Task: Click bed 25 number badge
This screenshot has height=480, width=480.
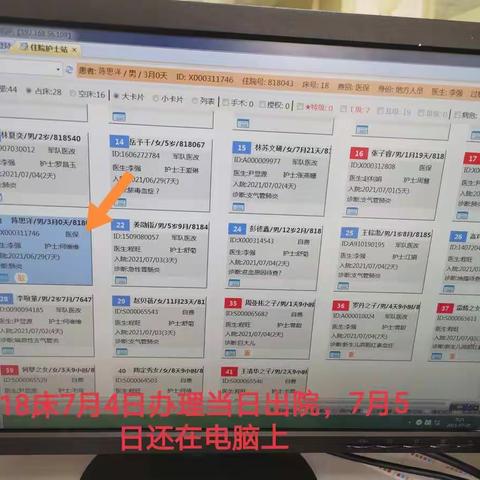Action: pos(349,232)
